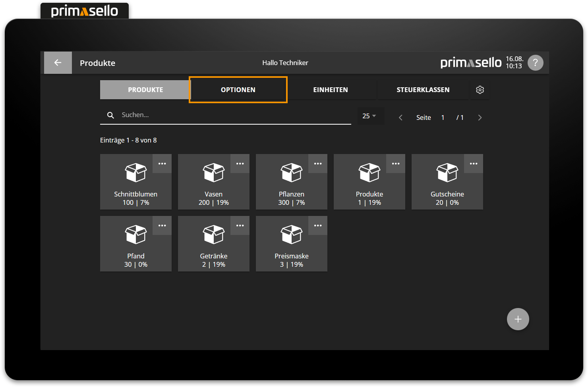The image size is (588, 387).
Task: Click the search magnifier icon
Action: pyautogui.click(x=110, y=115)
